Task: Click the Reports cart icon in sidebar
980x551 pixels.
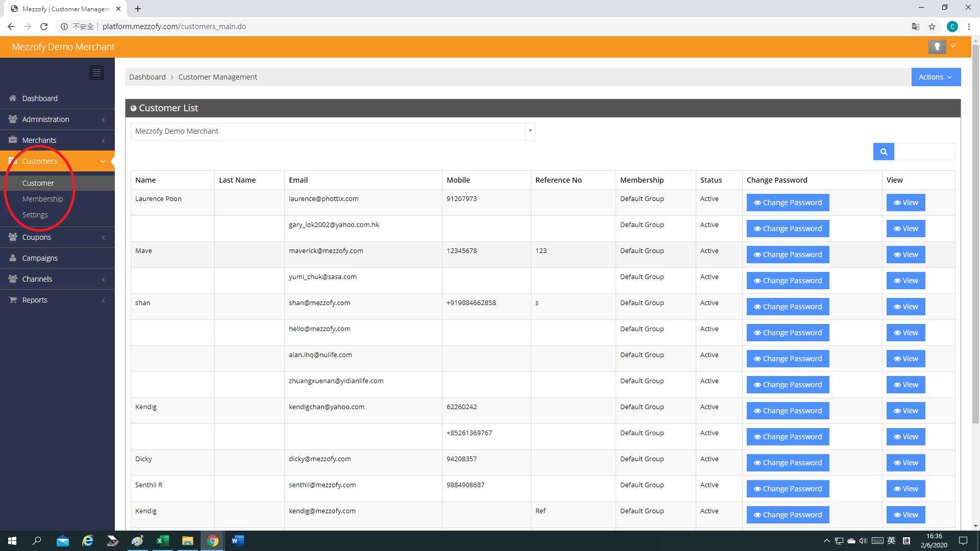Action: coord(13,300)
